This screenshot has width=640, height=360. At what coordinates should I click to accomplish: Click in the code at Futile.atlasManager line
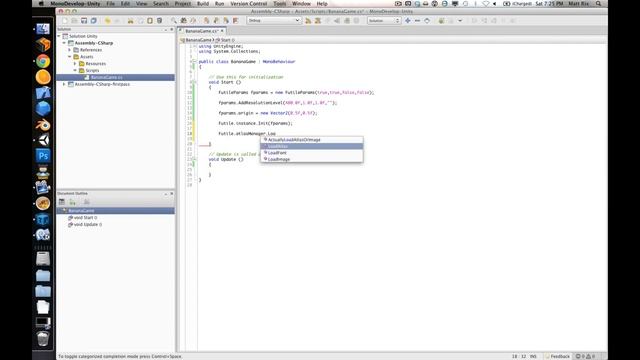[247, 133]
